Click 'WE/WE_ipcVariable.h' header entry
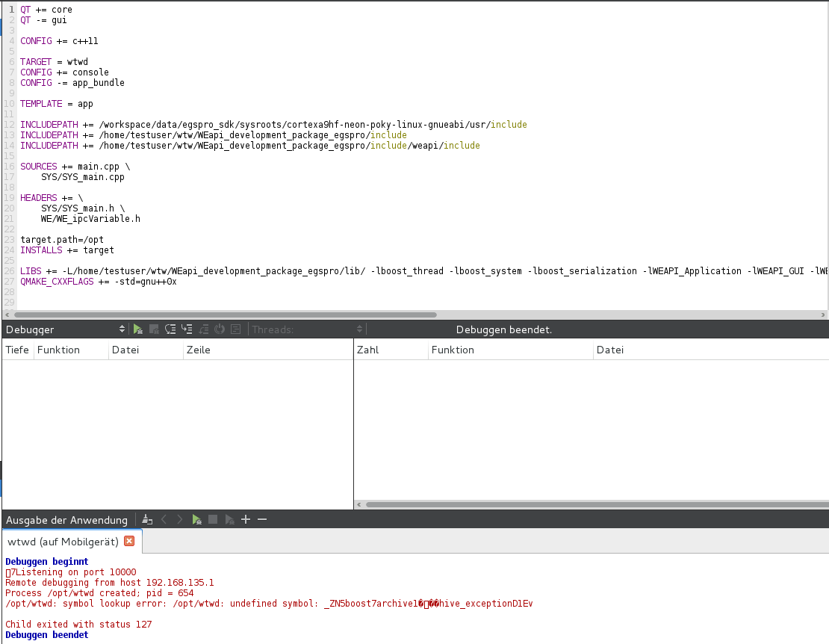Image resolution: width=829 pixels, height=644 pixels. [x=90, y=218]
